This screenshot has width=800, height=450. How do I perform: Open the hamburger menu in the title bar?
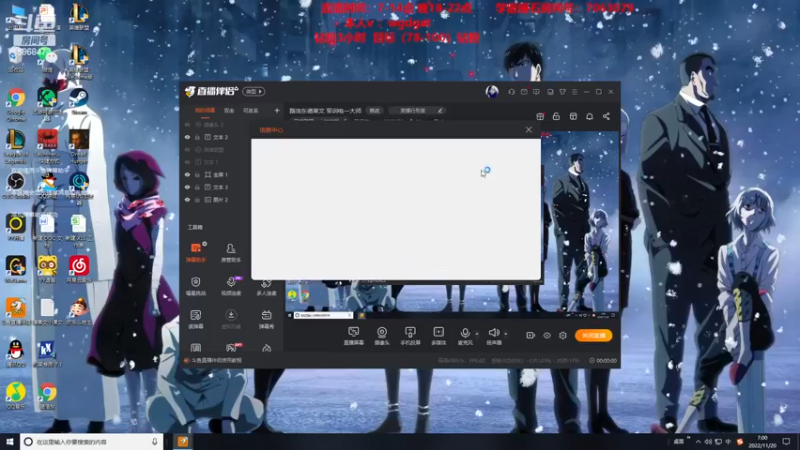pyautogui.click(x=575, y=92)
